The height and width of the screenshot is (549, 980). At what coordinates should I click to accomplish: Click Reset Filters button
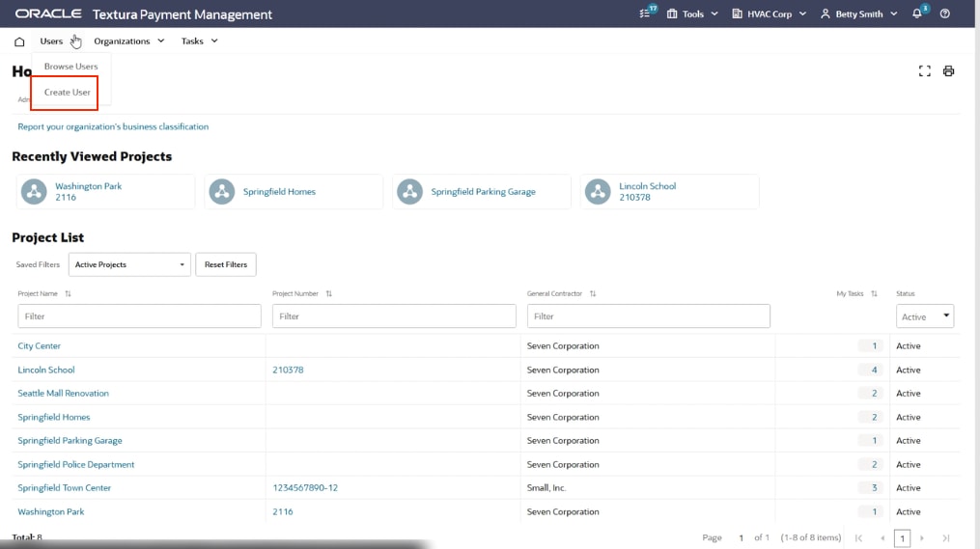[226, 264]
